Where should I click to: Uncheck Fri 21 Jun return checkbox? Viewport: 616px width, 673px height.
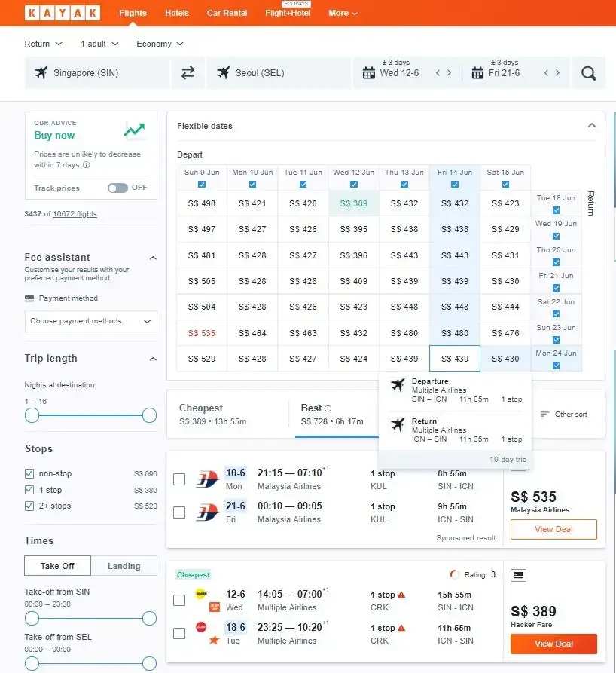coord(556,288)
